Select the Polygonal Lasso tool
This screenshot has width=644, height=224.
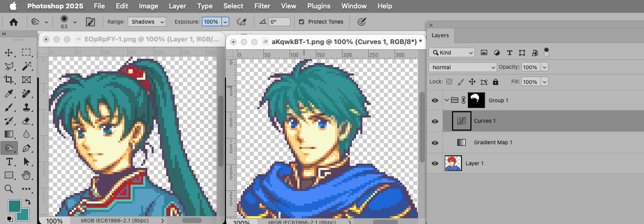click(x=9, y=66)
